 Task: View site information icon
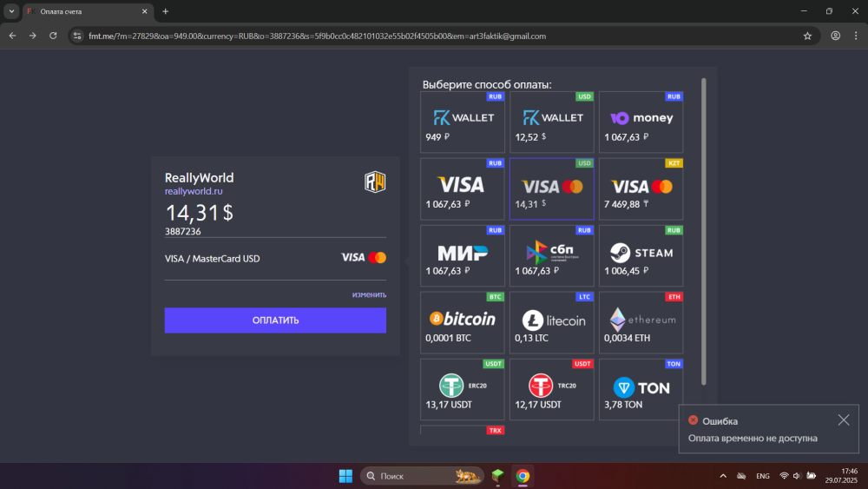(x=77, y=36)
